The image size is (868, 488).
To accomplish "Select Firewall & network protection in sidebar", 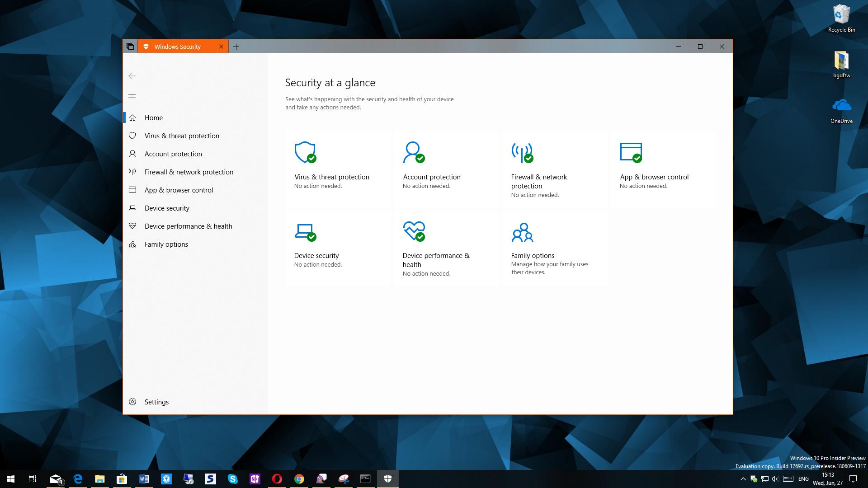I will (x=195, y=172).
